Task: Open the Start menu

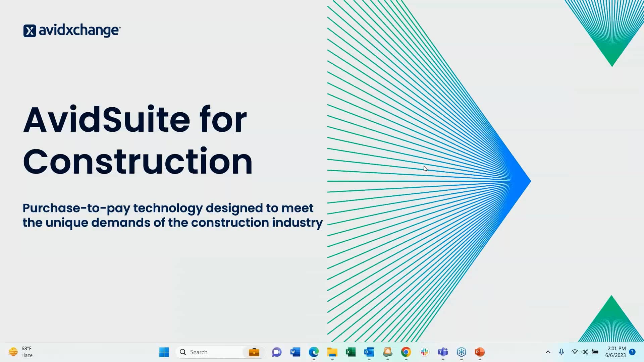Action: 164,352
